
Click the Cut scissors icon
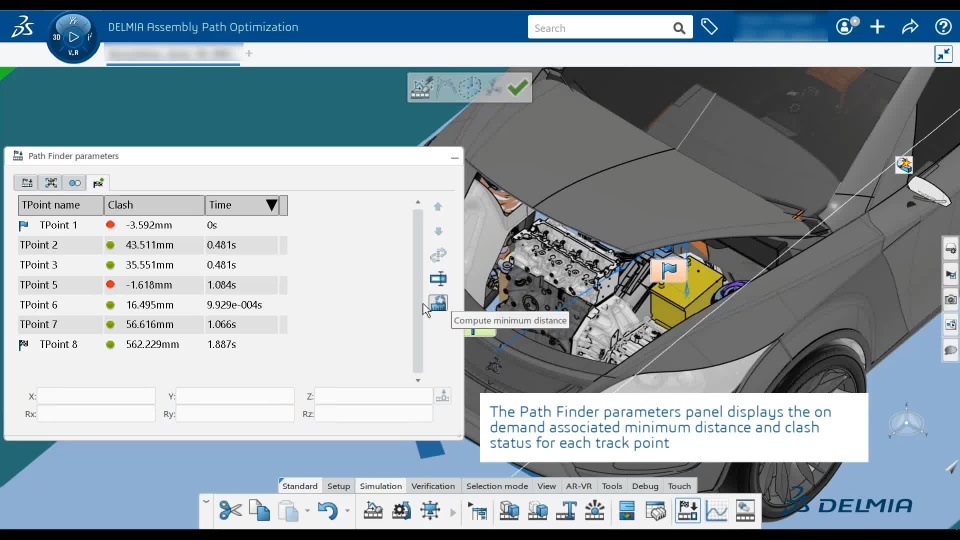pyautogui.click(x=230, y=510)
